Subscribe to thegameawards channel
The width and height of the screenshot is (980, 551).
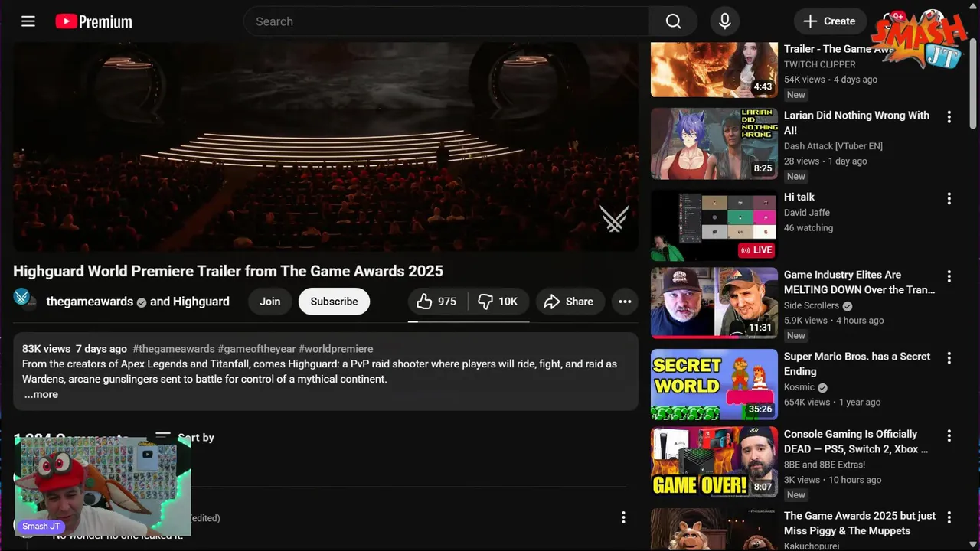(334, 302)
